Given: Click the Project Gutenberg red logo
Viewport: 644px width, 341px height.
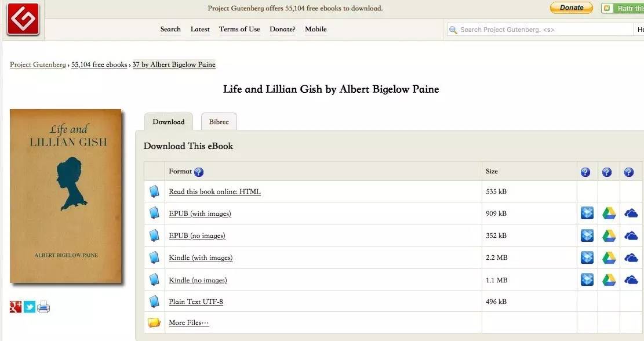Looking at the screenshot, I should pyautogui.click(x=23, y=19).
